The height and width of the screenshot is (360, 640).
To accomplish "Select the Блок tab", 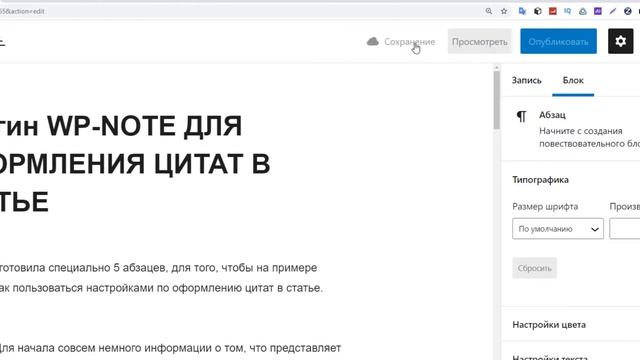I will pos(573,80).
